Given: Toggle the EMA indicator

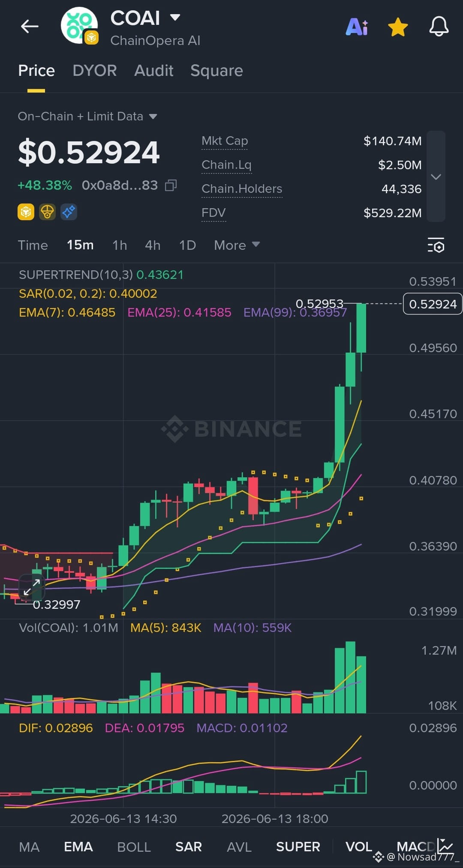Looking at the screenshot, I should pyautogui.click(x=78, y=847).
